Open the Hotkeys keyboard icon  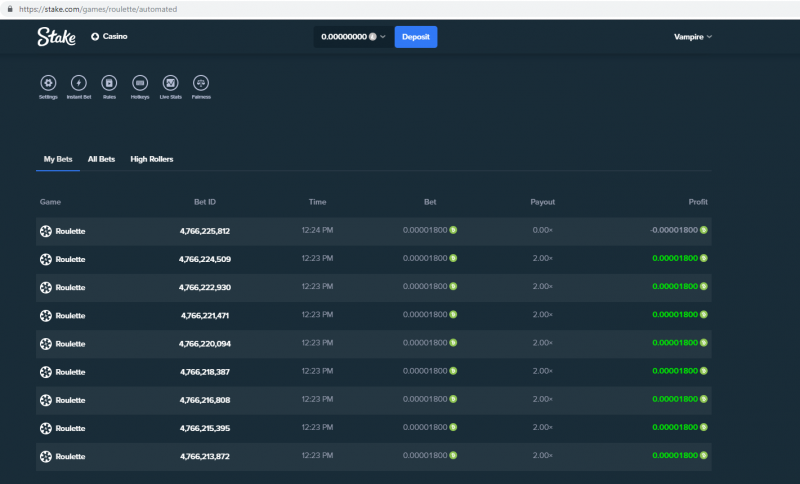[x=140, y=83]
